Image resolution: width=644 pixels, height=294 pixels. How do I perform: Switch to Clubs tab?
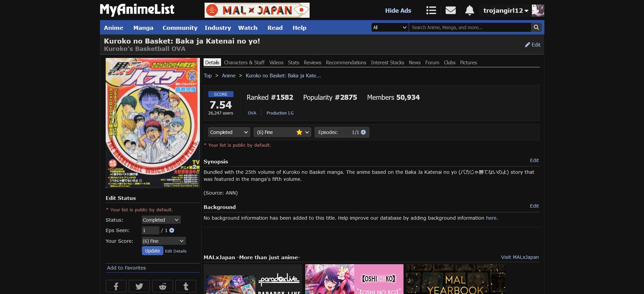(450, 63)
